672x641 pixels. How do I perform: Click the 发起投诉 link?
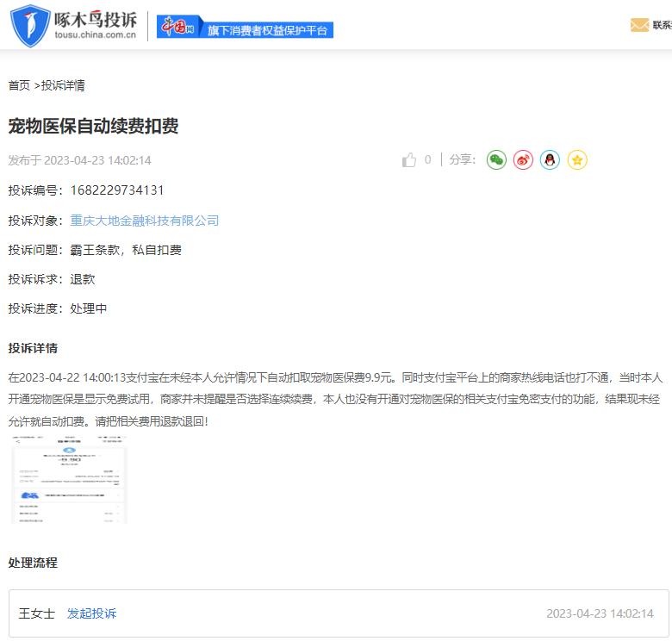(x=91, y=613)
